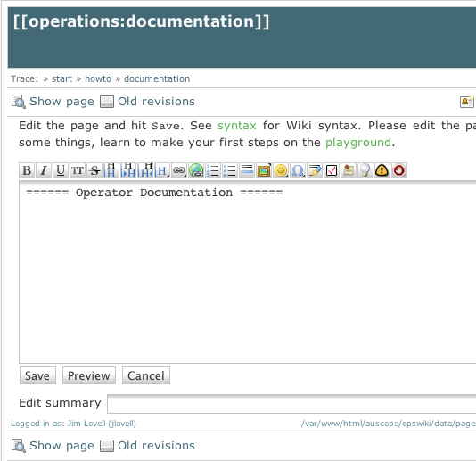Viewport: 476px width, 461px height.
Task: Apply strikethrough formatting
Action: click(94, 170)
